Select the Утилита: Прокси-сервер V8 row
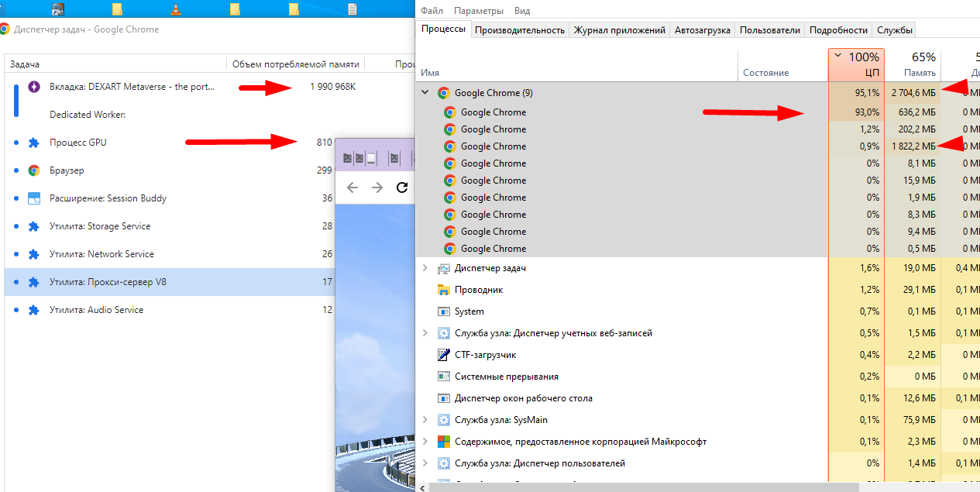980x492 pixels. coord(170,282)
